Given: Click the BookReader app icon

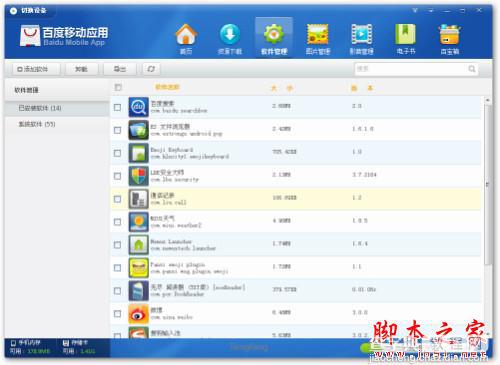Looking at the screenshot, I should 138,291.
